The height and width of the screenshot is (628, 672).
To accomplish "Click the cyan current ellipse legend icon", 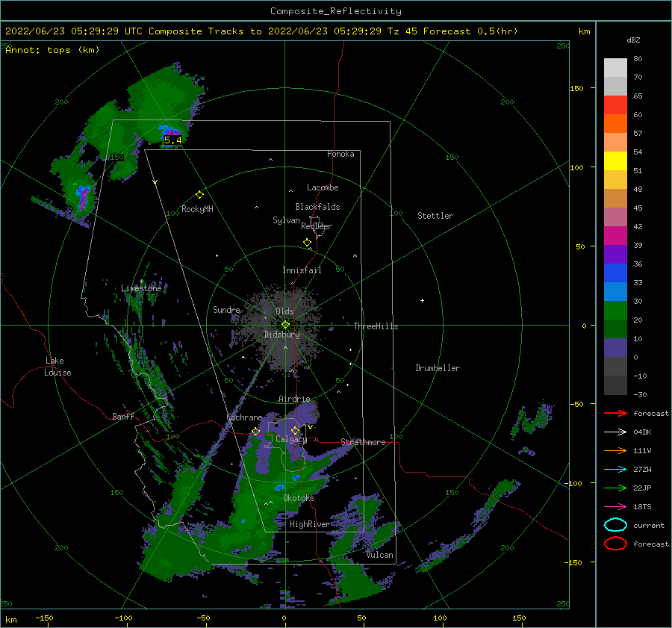I will point(615,525).
